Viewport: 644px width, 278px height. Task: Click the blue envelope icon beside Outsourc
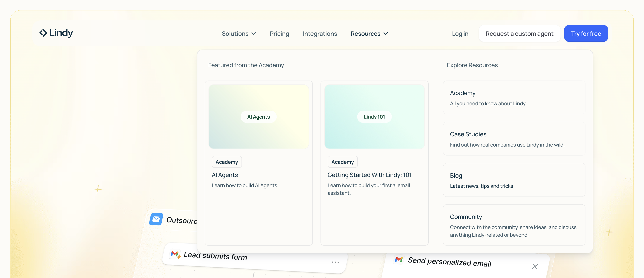point(156,219)
